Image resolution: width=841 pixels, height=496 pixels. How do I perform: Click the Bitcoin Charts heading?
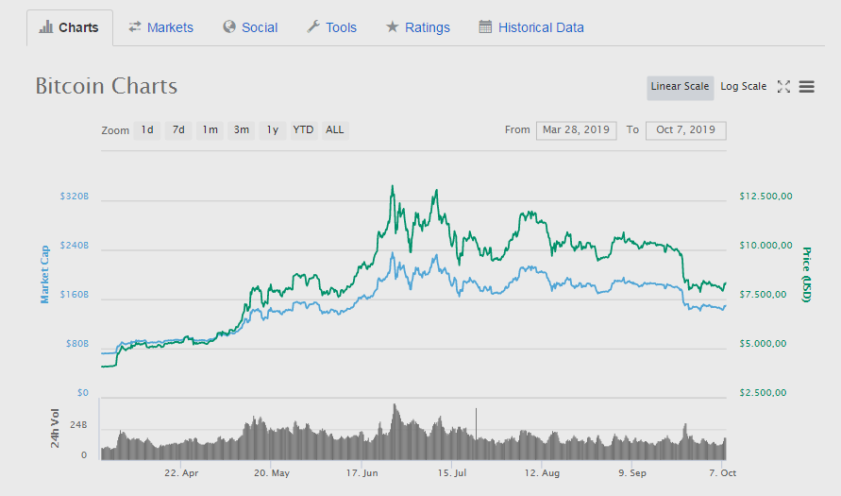click(x=106, y=86)
